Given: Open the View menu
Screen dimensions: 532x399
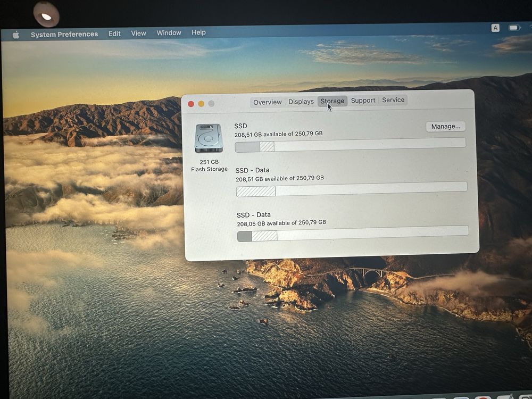Looking at the screenshot, I should (138, 33).
